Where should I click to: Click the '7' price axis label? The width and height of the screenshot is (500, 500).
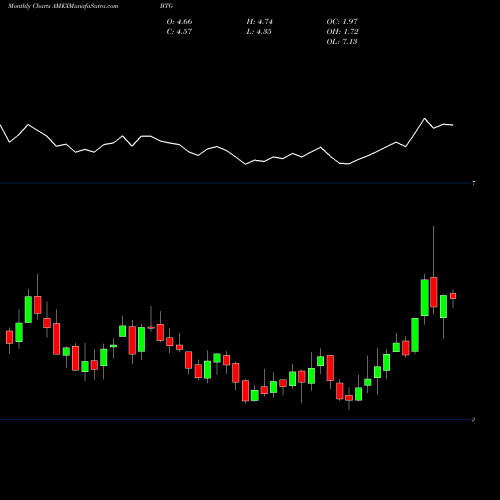coord(473,183)
